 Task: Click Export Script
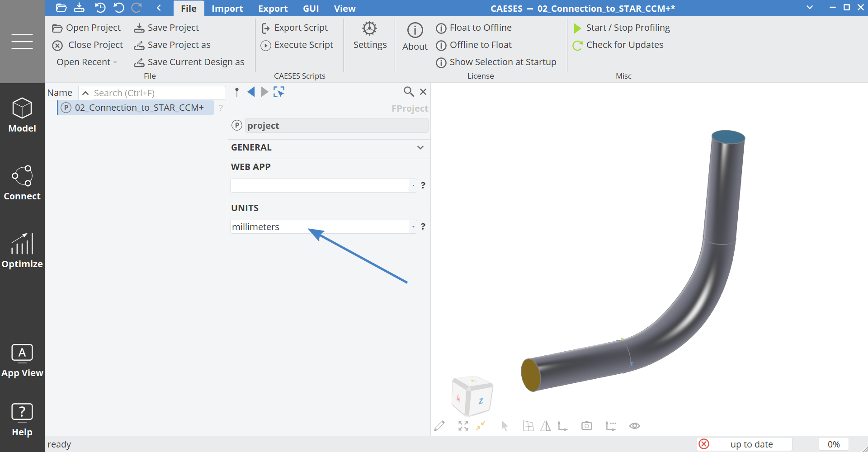coord(294,28)
